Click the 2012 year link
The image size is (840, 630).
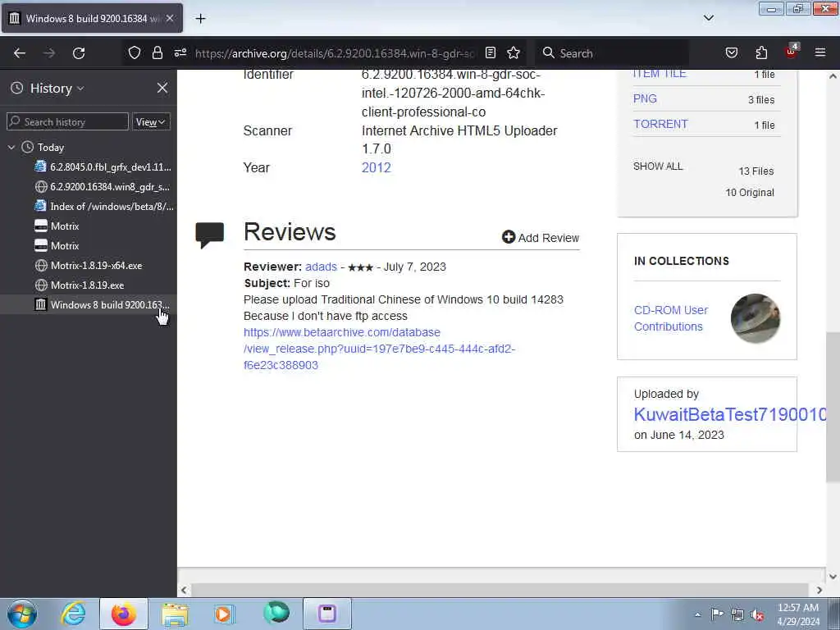point(376,167)
